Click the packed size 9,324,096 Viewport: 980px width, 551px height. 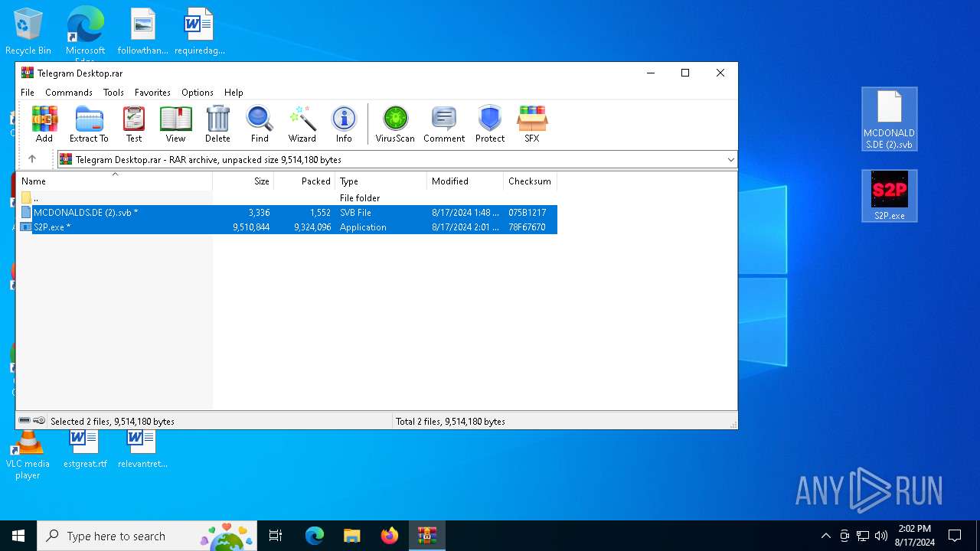coord(312,227)
